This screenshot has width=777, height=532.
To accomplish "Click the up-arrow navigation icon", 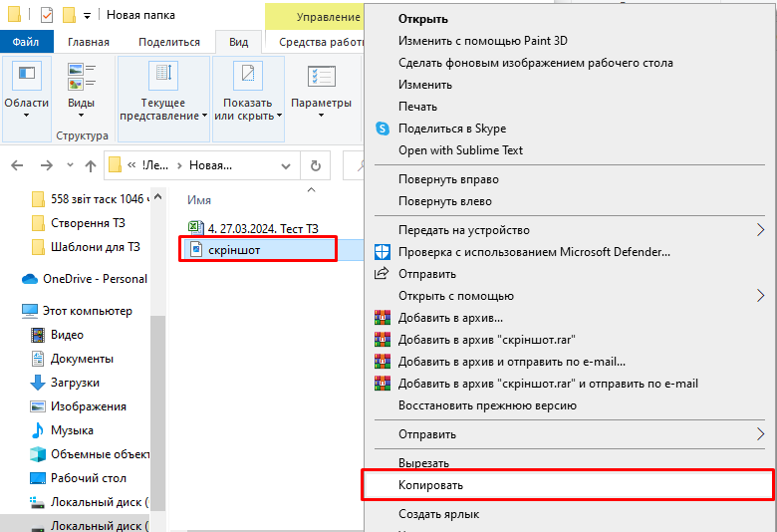I will point(90,165).
